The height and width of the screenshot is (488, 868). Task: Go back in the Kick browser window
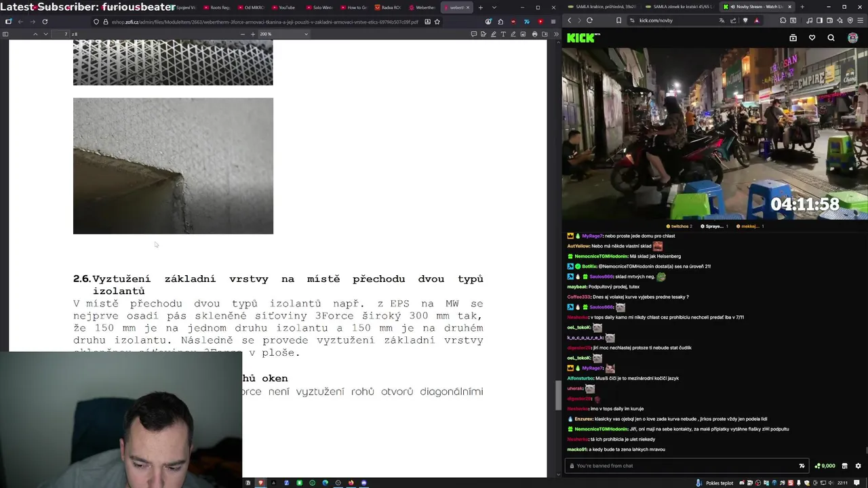[570, 20]
